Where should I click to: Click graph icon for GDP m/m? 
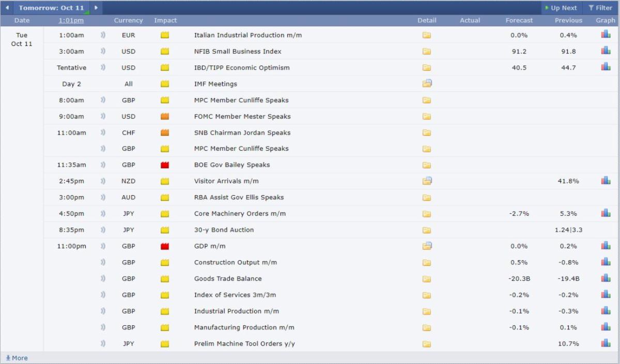coord(606,246)
